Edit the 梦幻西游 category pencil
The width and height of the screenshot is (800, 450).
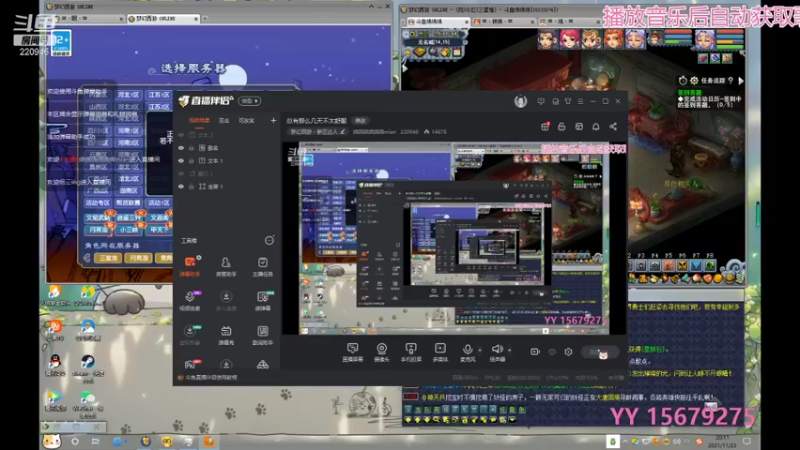(x=343, y=132)
